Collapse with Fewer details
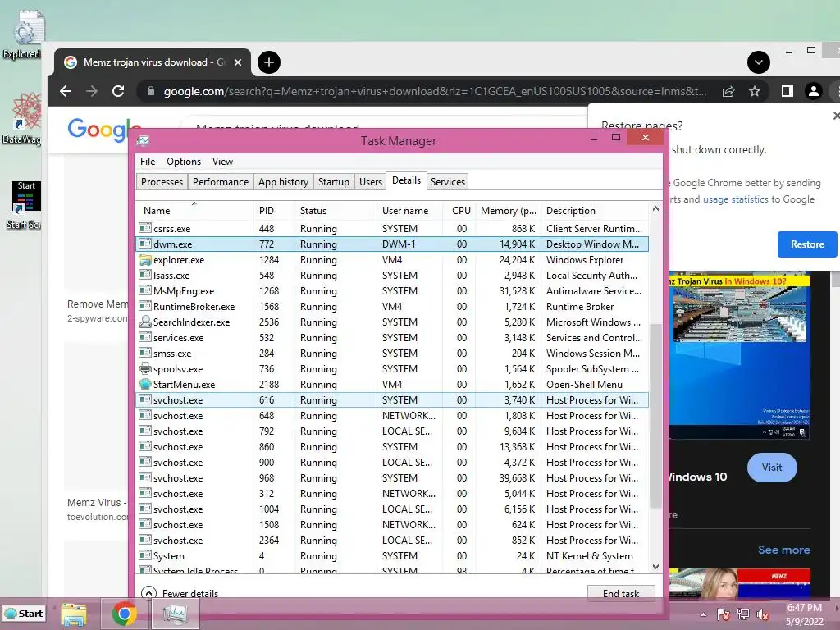The height and width of the screenshot is (630, 840). click(x=180, y=593)
